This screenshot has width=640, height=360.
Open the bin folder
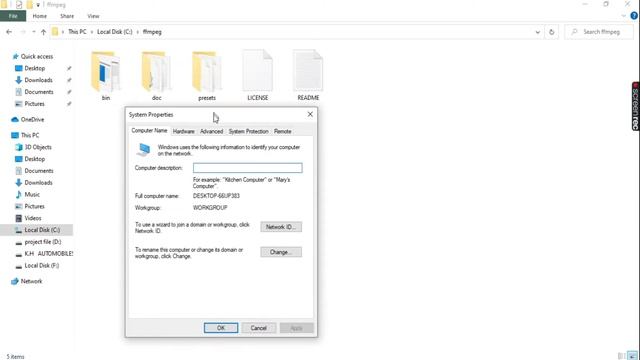(x=106, y=76)
